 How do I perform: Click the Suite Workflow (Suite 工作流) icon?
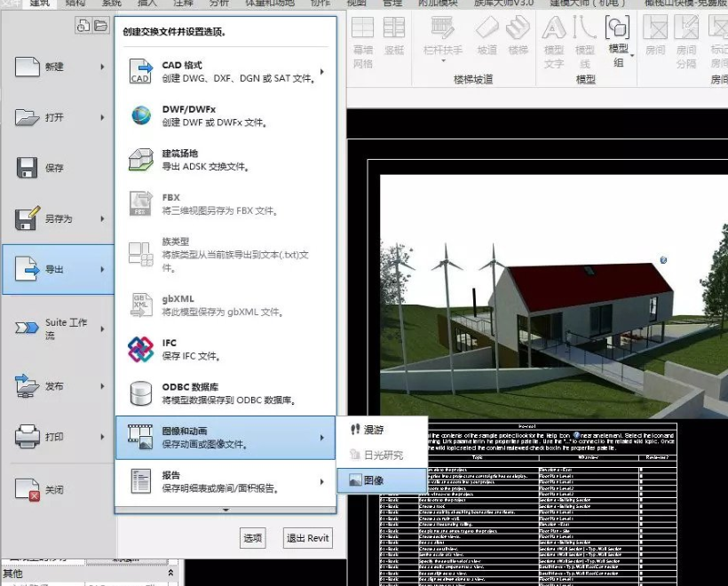tap(27, 328)
